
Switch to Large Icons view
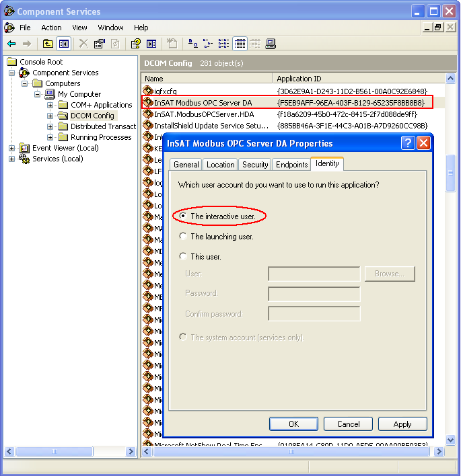(x=193, y=44)
